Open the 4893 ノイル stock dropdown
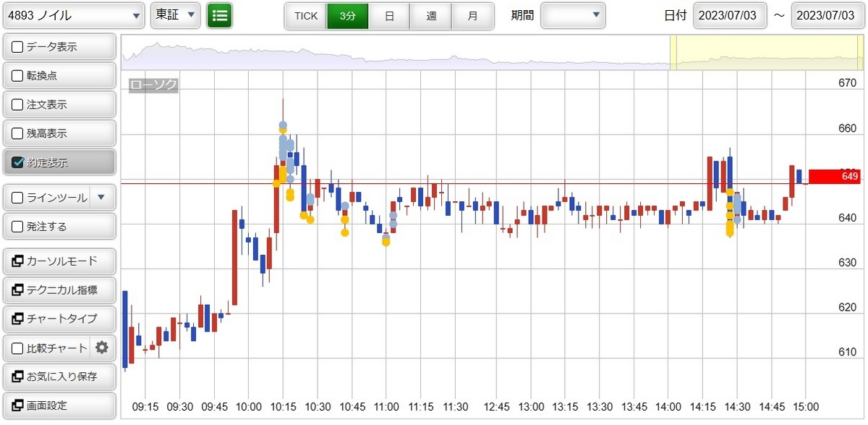 pos(74,15)
